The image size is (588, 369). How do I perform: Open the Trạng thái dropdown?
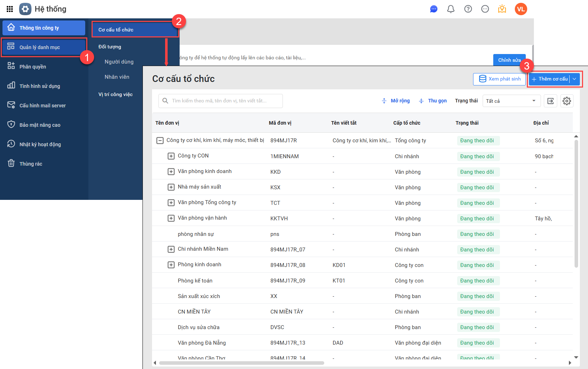[x=511, y=101]
